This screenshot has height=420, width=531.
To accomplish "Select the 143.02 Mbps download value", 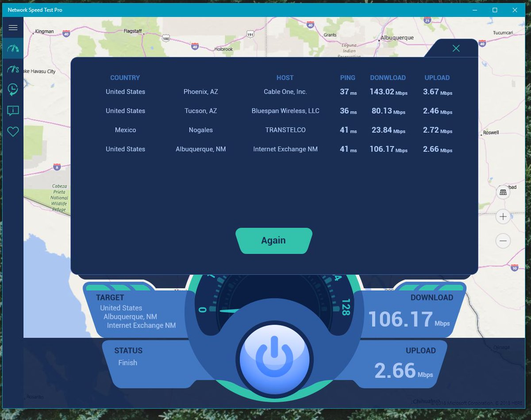I will pyautogui.click(x=389, y=92).
